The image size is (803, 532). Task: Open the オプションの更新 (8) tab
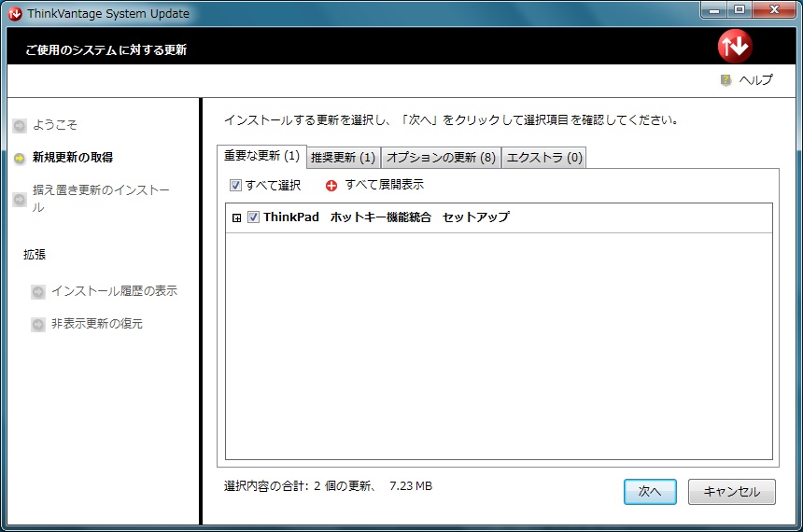[441, 157]
